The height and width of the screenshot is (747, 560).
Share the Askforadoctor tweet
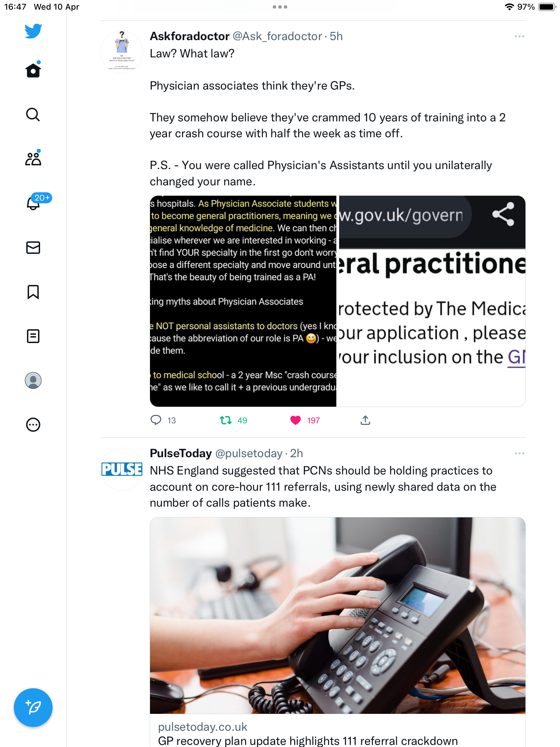(365, 420)
